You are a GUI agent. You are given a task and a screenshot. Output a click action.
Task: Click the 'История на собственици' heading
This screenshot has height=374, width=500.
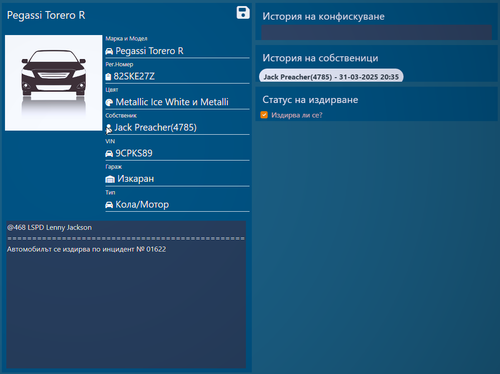320,58
